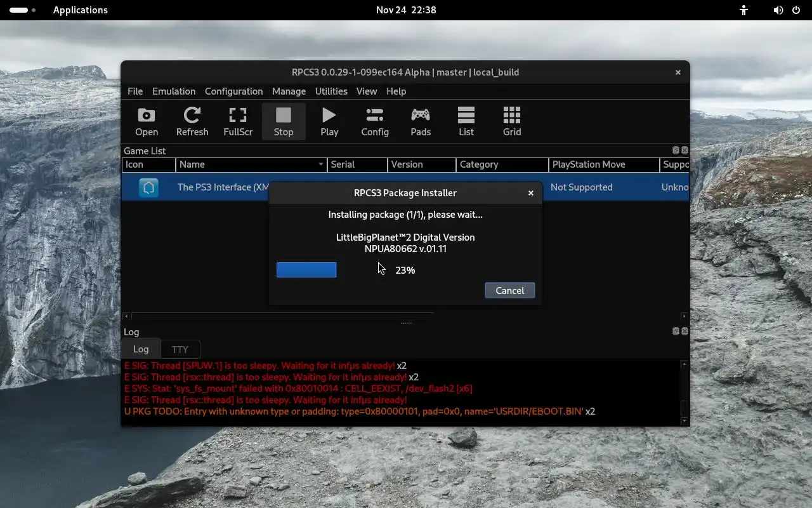Click the PS3 Interface game icon
This screenshot has width=812, height=508.
click(148, 187)
